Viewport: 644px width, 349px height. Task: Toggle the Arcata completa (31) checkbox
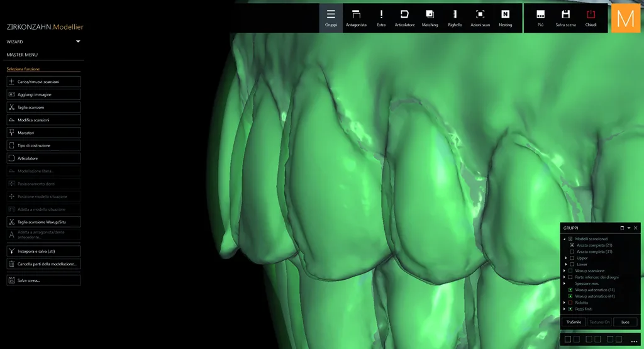pyautogui.click(x=572, y=252)
